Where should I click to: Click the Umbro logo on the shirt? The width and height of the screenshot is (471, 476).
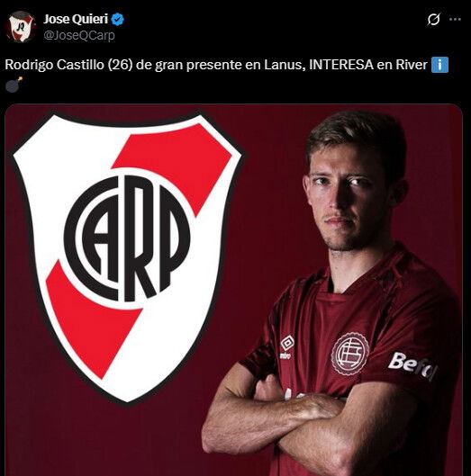(x=287, y=346)
